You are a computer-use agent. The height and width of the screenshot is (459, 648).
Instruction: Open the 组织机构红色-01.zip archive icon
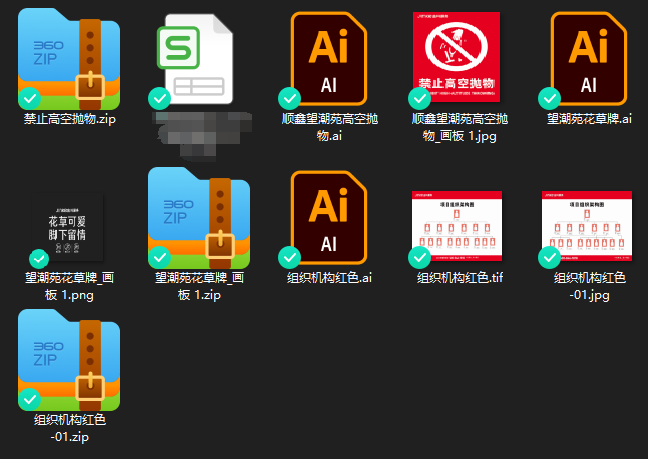tap(70, 358)
